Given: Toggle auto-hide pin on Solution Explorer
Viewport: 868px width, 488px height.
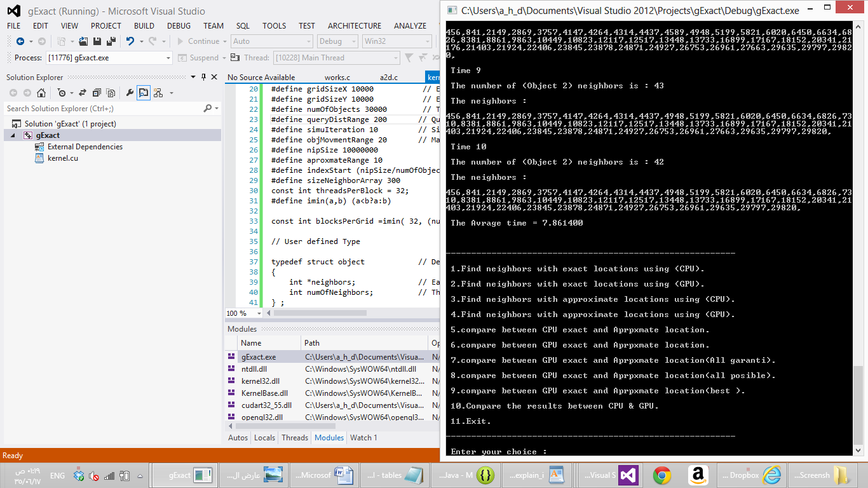Looking at the screenshot, I should tap(204, 77).
